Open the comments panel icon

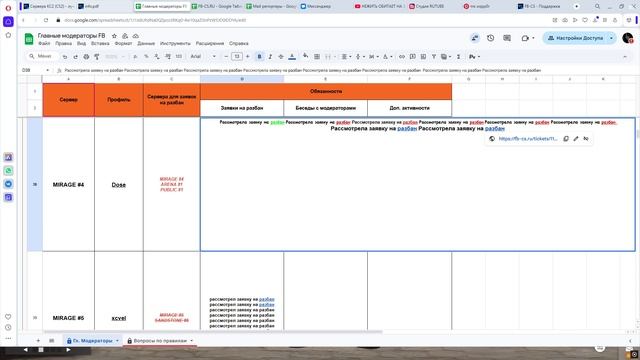click(x=507, y=38)
